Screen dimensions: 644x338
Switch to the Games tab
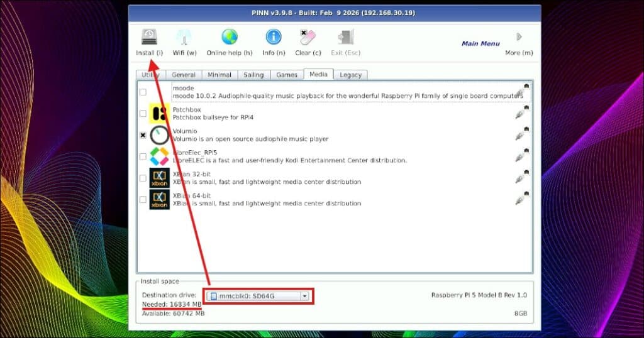pos(287,75)
